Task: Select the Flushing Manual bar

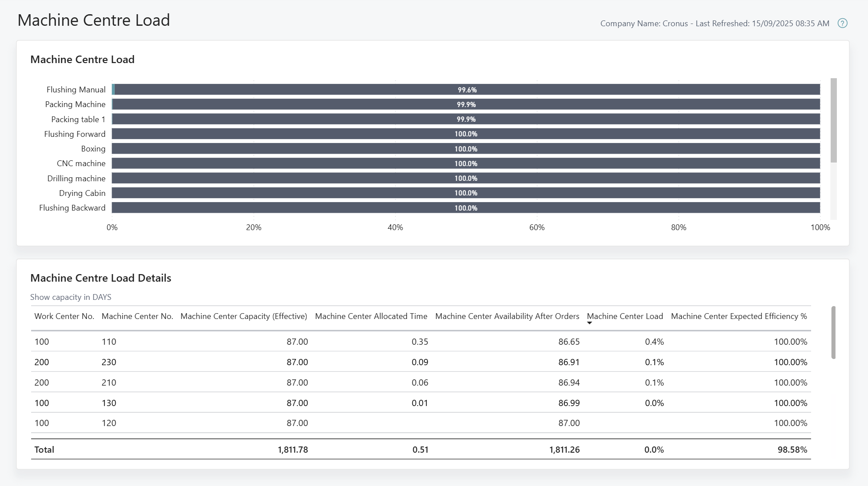Action: 467,90
